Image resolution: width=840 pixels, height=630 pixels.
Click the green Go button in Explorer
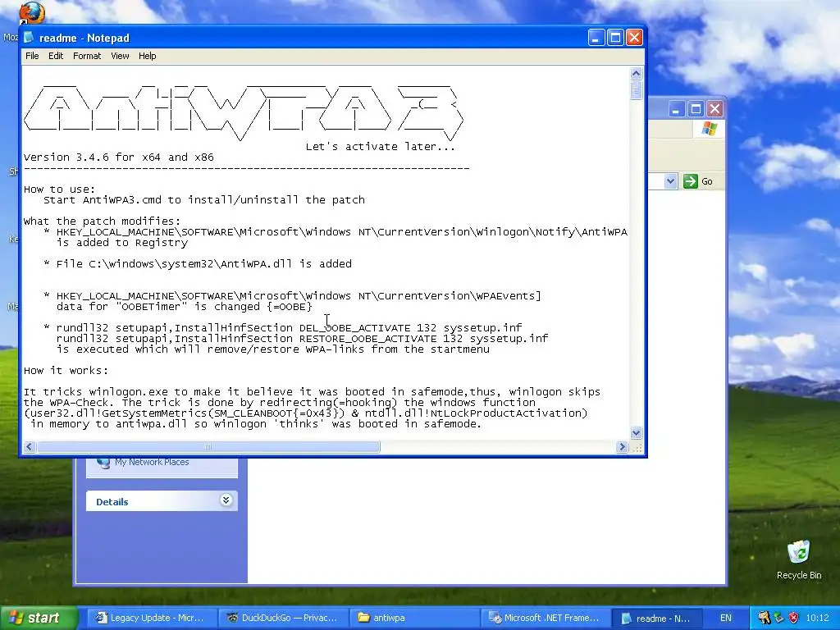[x=699, y=181]
